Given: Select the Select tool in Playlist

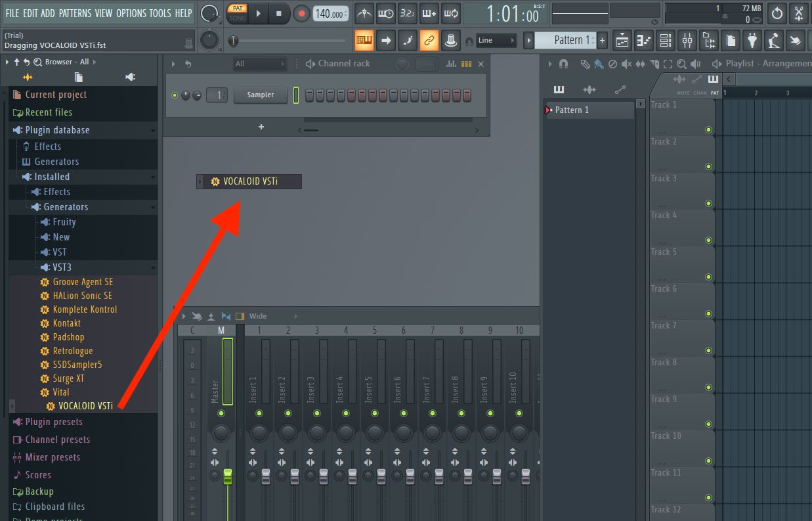Looking at the screenshot, I should (668, 64).
